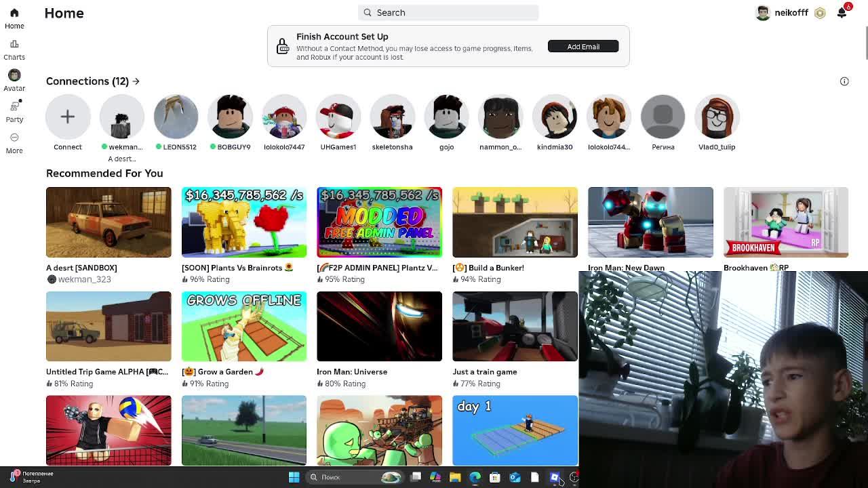Open the green zombie train game thumbnail
This screenshot has height=488, width=868.
coord(379,430)
